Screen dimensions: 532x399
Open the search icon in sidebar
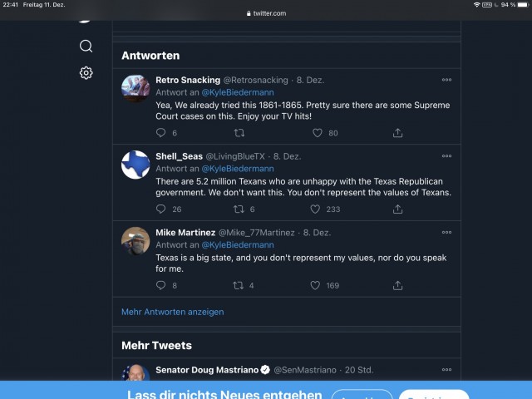(86, 46)
